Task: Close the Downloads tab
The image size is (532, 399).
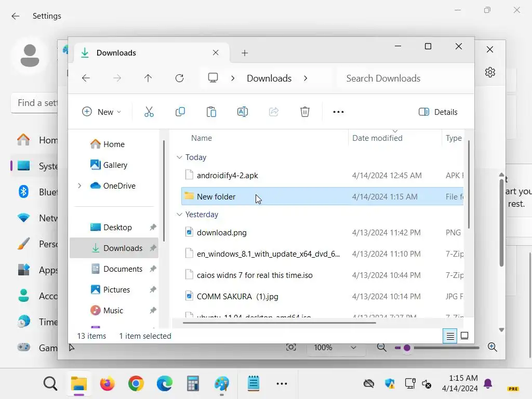Action: pyautogui.click(x=216, y=52)
